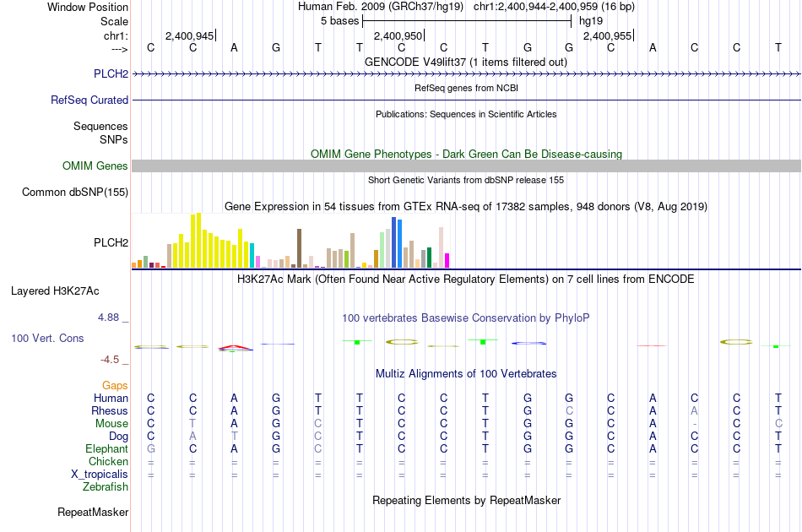Viewport: 802px width, 532px height.
Task: Select the OMIM Genes gray bar
Action: pyautogui.click(x=466, y=166)
